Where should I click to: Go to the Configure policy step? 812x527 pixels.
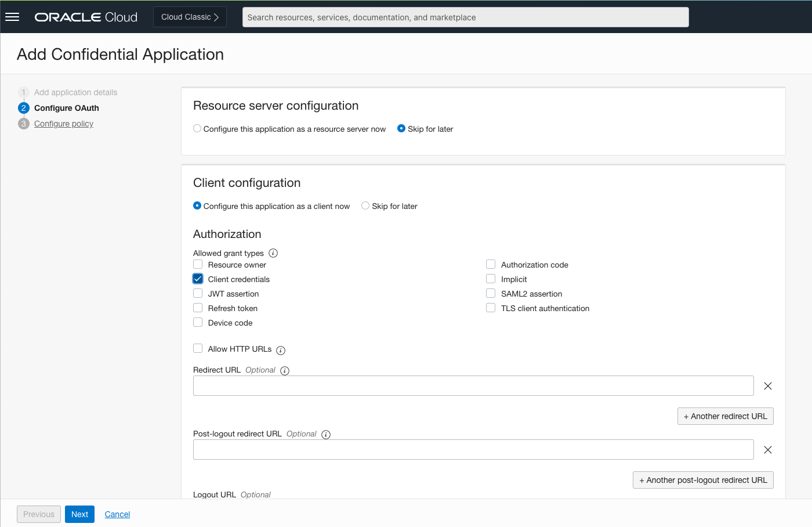(x=63, y=123)
